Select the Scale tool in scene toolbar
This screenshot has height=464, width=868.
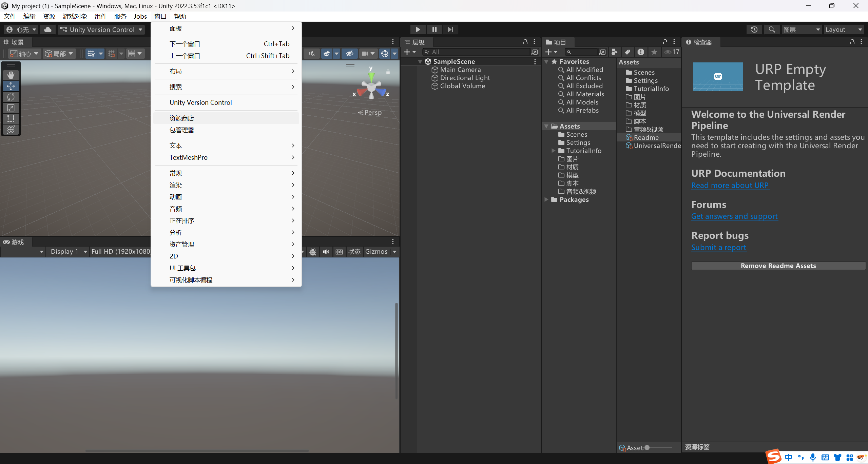tap(11, 108)
